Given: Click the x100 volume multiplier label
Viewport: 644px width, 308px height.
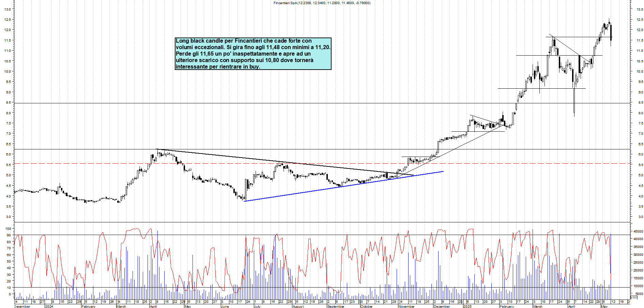Looking at the screenshot, I should tap(634, 298).
